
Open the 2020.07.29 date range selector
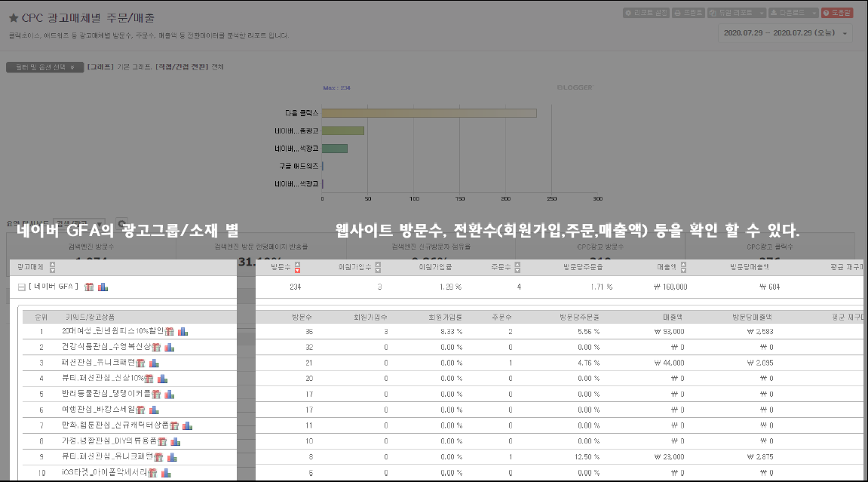(784, 33)
